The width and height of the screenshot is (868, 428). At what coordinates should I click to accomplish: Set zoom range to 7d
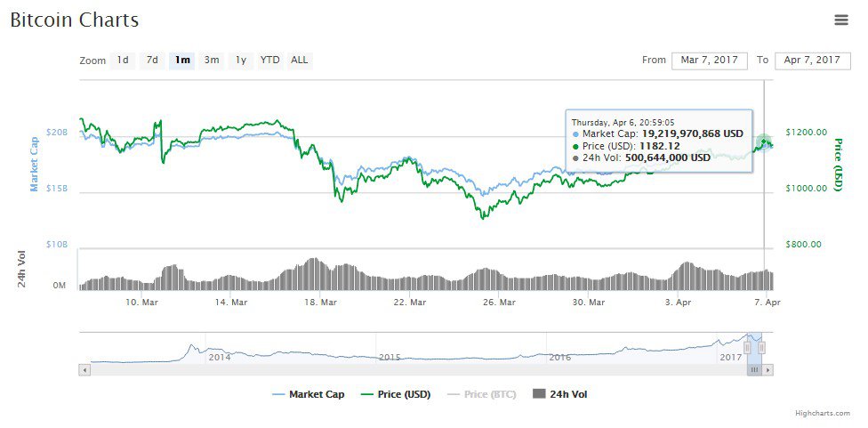(x=152, y=61)
